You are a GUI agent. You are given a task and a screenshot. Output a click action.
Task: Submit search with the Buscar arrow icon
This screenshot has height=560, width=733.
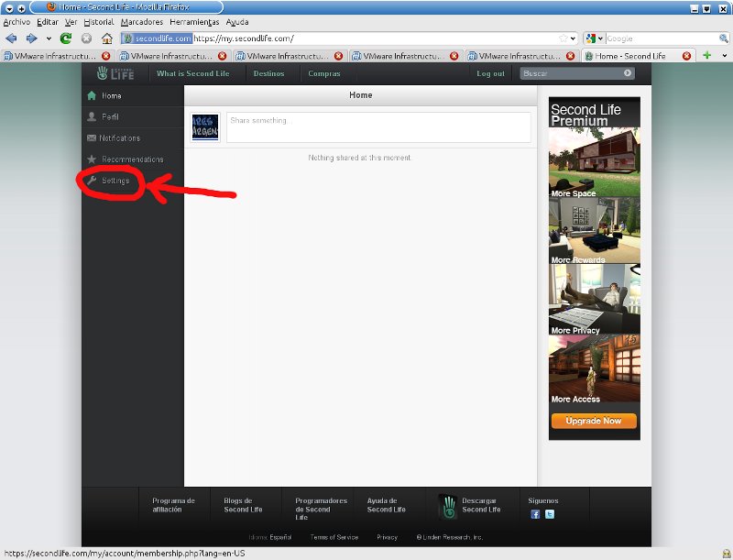pyautogui.click(x=628, y=73)
